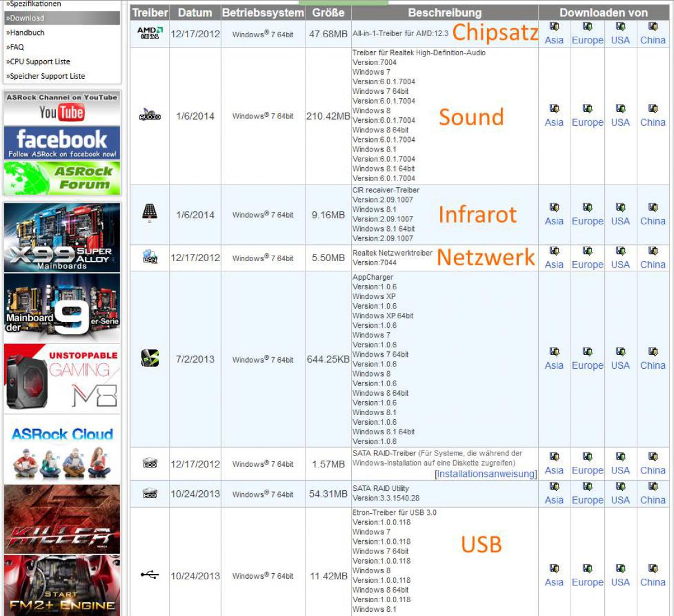Screen dimensions: 674x616
Task: Click Europe download icon for network driver
Action: point(587,251)
